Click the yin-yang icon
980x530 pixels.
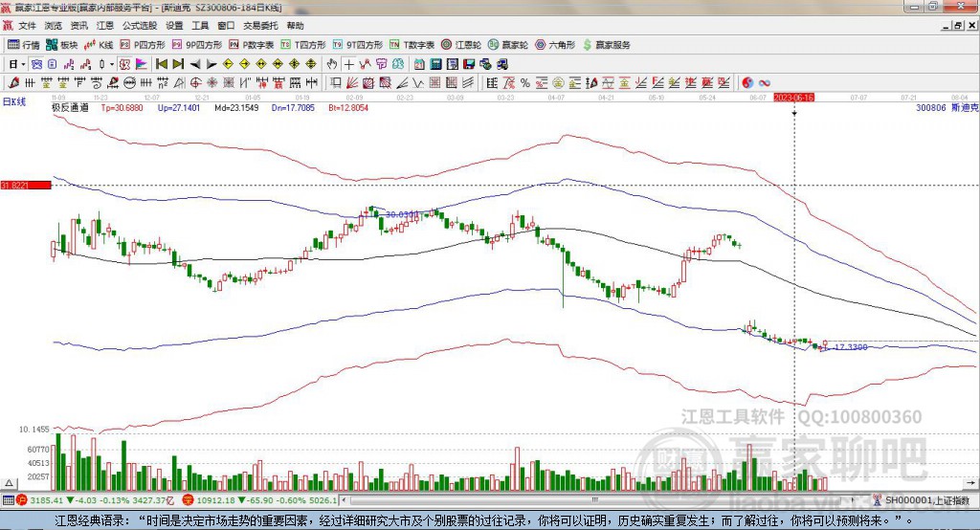[747, 82]
